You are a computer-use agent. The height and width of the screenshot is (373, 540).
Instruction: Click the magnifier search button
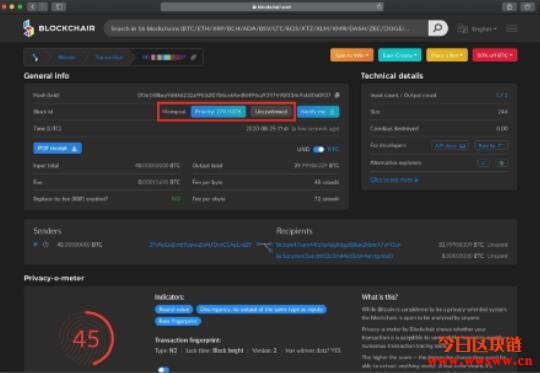pos(438,28)
